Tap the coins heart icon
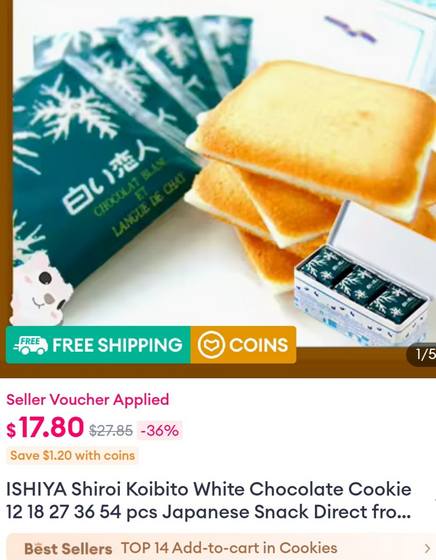 211,345
